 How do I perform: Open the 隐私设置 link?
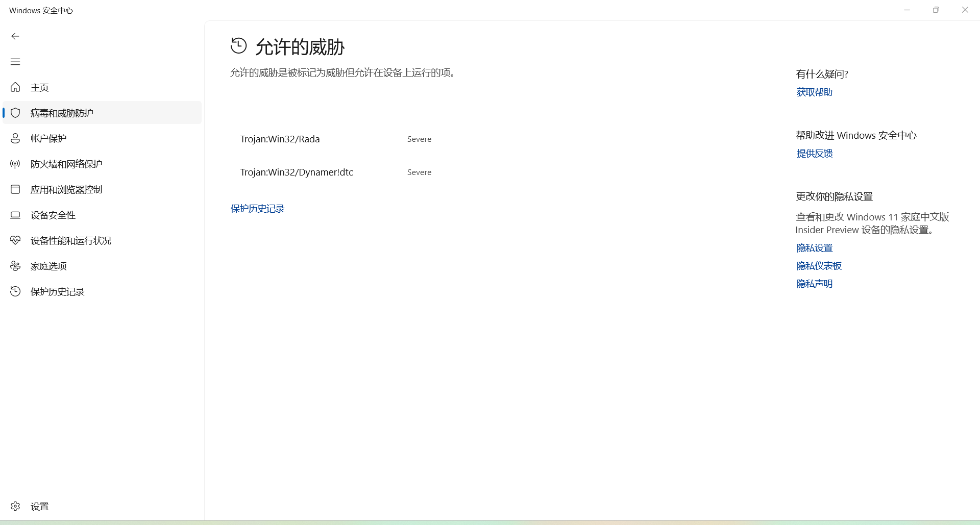[x=814, y=248]
